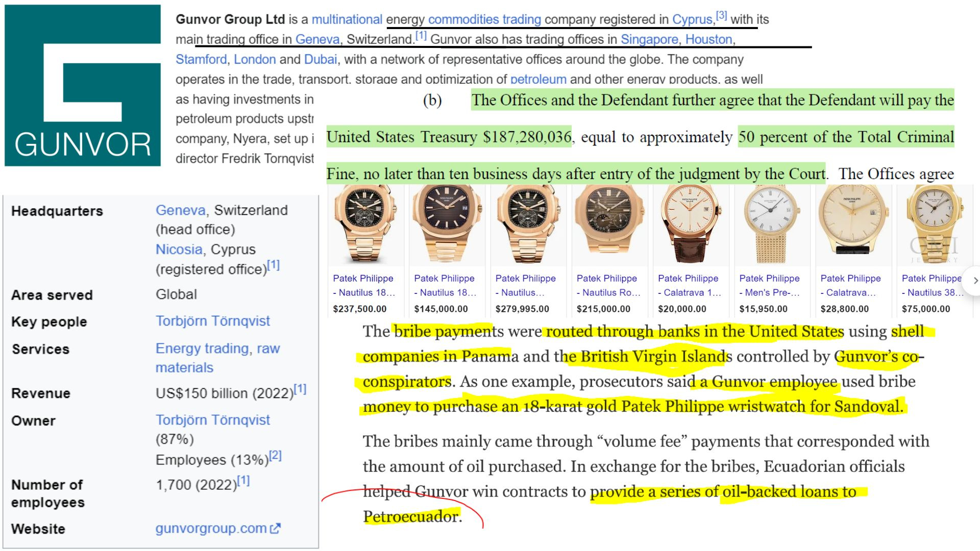Click the price '$279,995.00'

(522, 309)
